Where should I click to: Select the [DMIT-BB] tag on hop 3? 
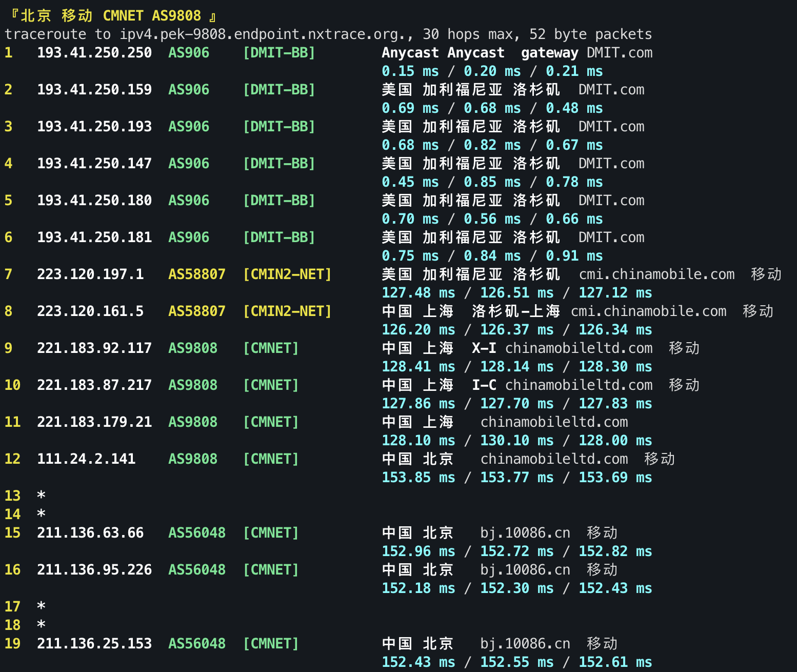coord(279,127)
